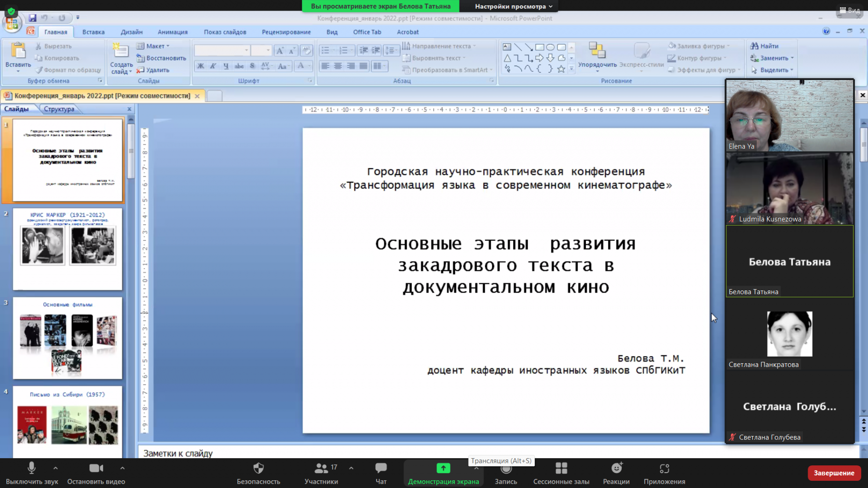868x488 pixels.
Task: Open the Дизайн ribbon tab
Action: (132, 32)
